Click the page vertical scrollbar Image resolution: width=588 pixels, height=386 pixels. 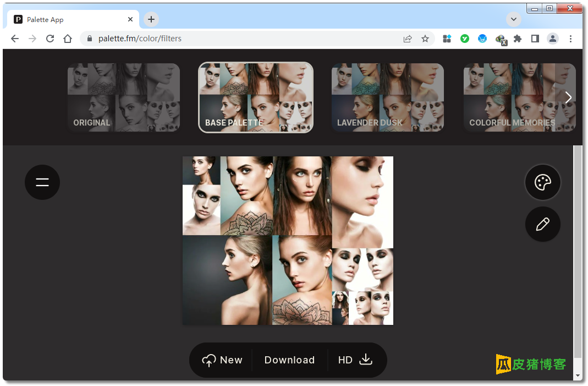click(x=578, y=252)
